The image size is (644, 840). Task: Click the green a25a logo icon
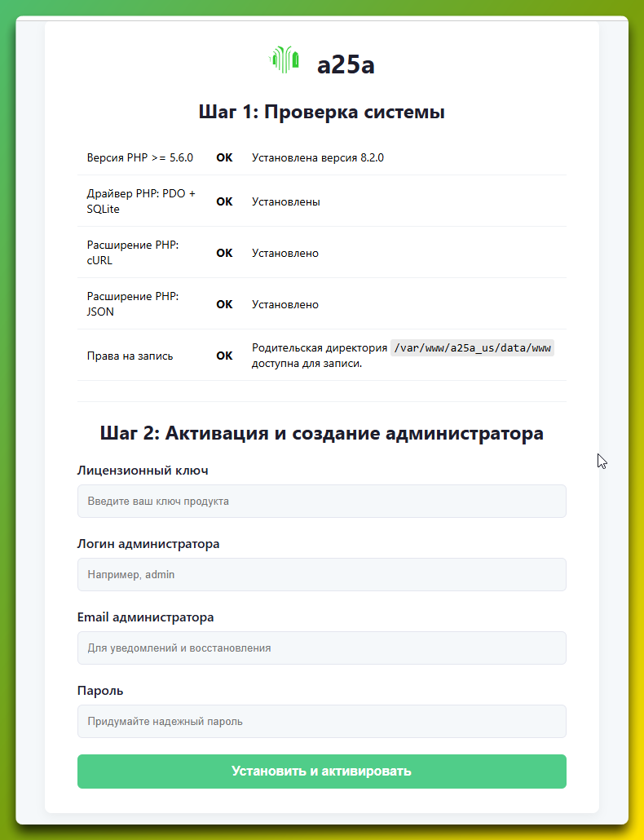point(283,60)
